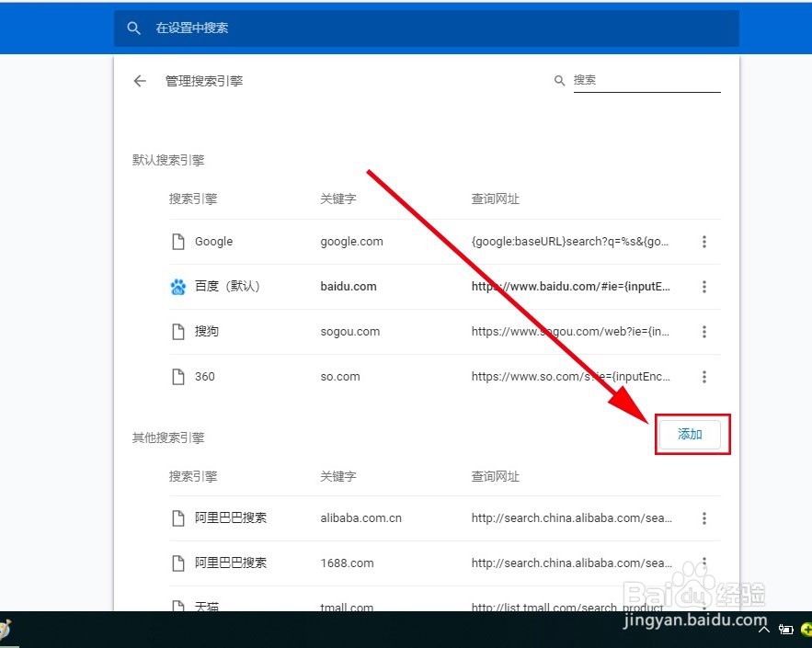Click the Baidu paw icon in 百度 row
The width and height of the screenshot is (812, 648).
tap(178, 286)
